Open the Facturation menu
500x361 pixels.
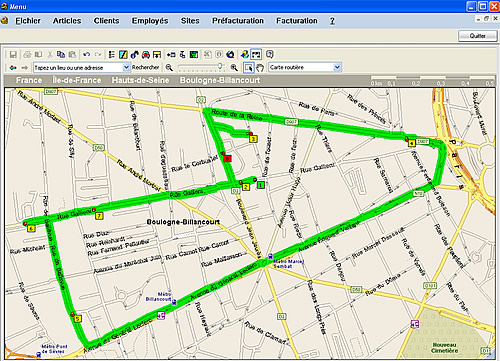click(x=297, y=21)
